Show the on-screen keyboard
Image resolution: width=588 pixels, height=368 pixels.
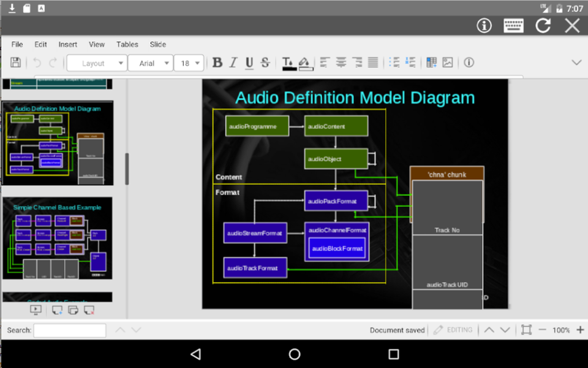tap(513, 25)
